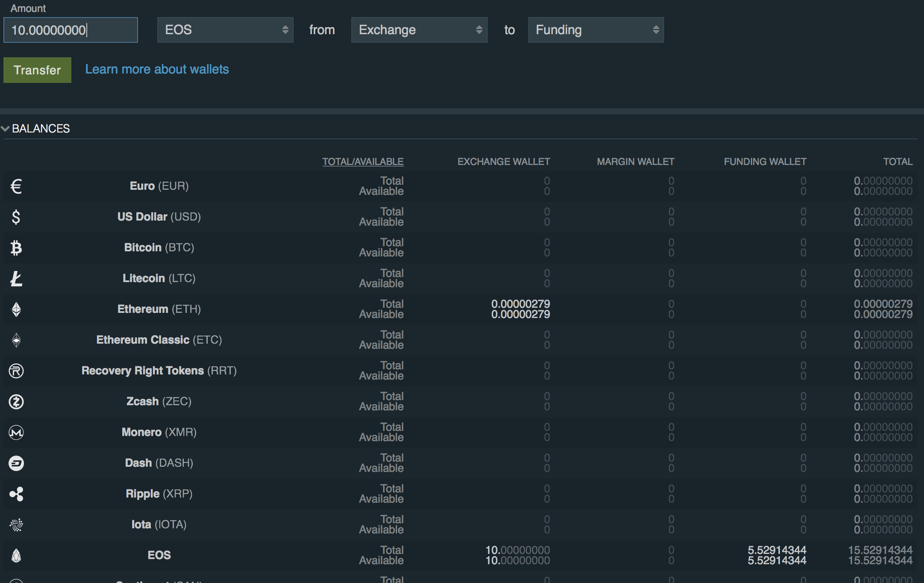Click the FUNDING WALLET column header
This screenshot has height=583, width=924.
pyautogui.click(x=765, y=161)
